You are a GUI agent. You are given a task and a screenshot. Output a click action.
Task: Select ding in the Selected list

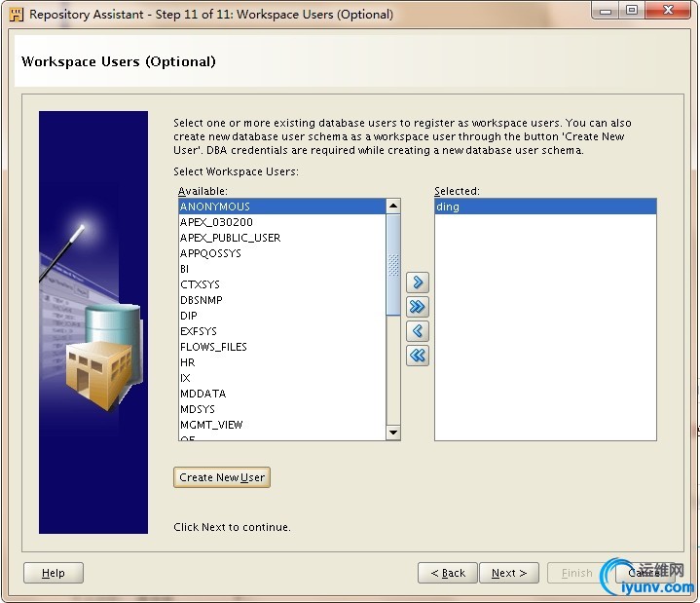click(x=545, y=207)
